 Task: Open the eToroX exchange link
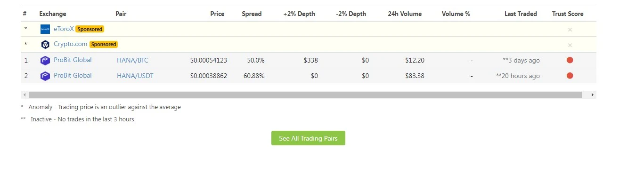pyautogui.click(x=64, y=29)
